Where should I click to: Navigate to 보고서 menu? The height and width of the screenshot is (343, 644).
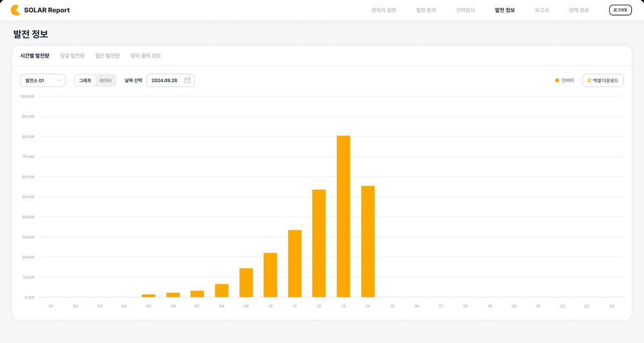pos(542,10)
